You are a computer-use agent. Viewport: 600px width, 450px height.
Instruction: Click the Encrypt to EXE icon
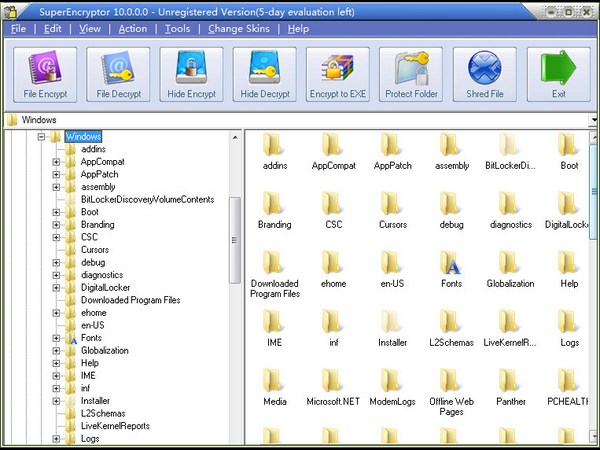click(337, 74)
